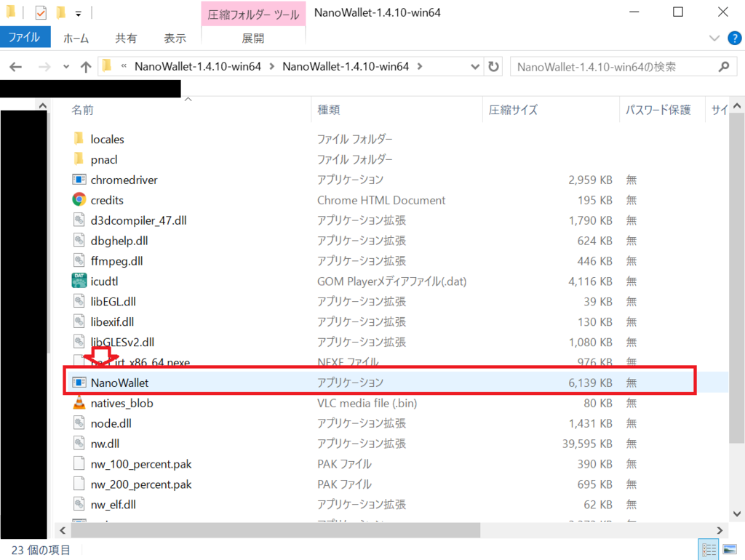The image size is (745, 560).
Task: Click the libexif.dll file icon
Action: [x=79, y=321]
